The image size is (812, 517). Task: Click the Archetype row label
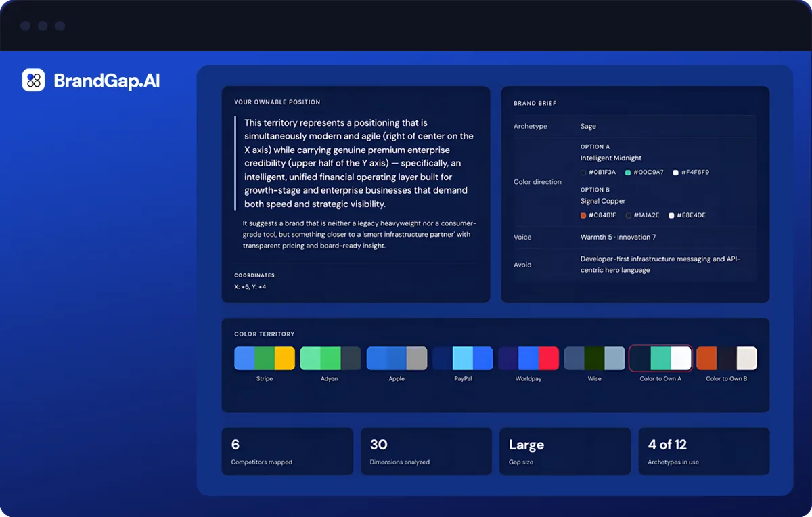[x=531, y=127]
